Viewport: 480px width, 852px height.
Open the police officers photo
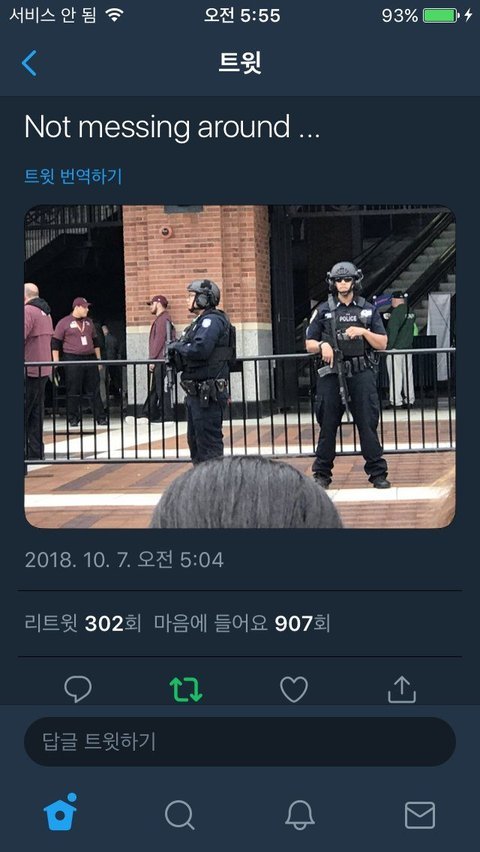(x=240, y=366)
